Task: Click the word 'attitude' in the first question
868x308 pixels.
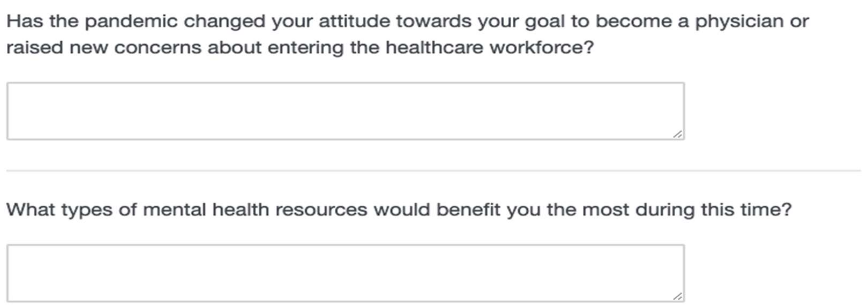Action: tap(354, 21)
